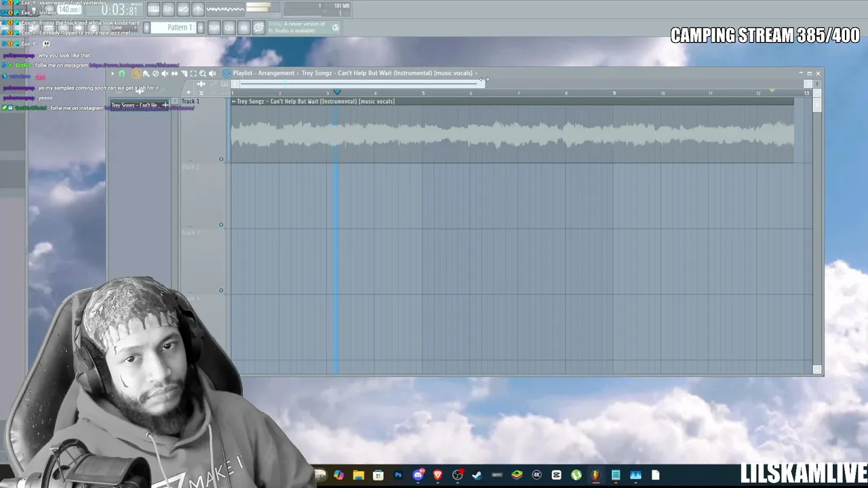Toggle the Shift key button
This screenshot has width=868, height=488.
tap(214, 28)
